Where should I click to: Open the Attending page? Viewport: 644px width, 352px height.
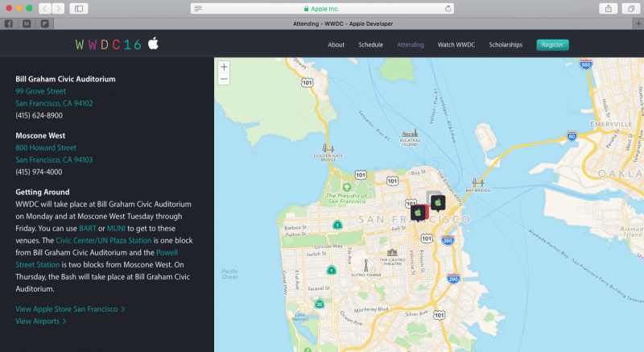click(411, 45)
